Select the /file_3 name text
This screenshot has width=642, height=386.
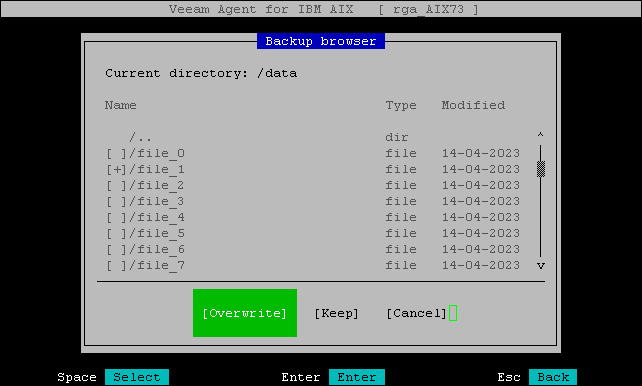[157, 201]
